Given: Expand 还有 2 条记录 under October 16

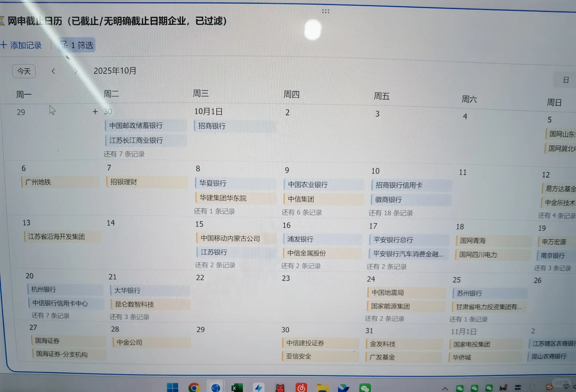Looking at the screenshot, I should point(301,266).
